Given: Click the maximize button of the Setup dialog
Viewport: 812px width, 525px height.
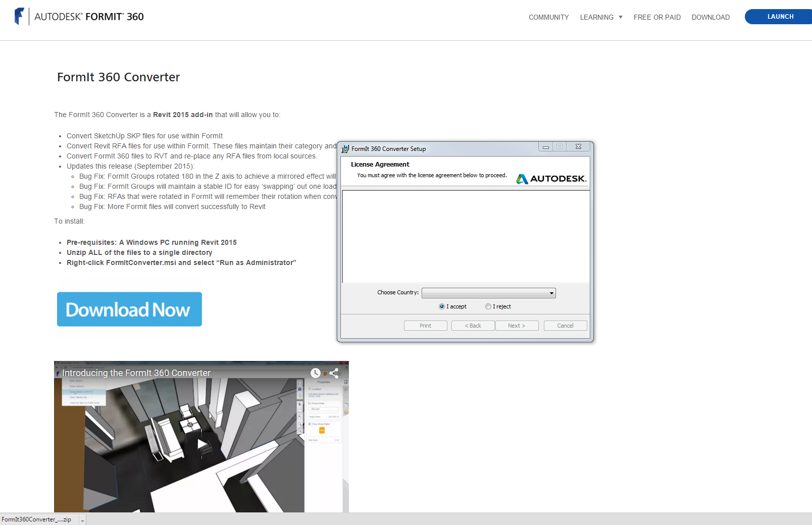Looking at the screenshot, I should tap(560, 147).
